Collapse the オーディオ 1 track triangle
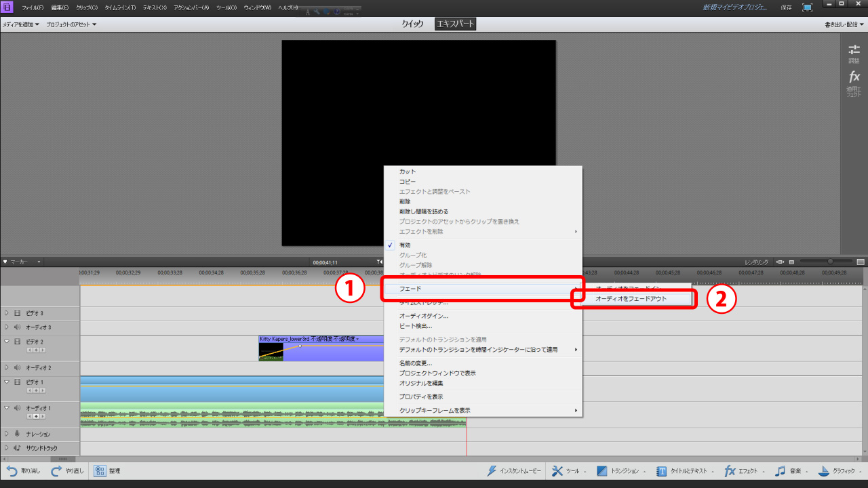Image resolution: width=868 pixels, height=488 pixels. coord(7,408)
